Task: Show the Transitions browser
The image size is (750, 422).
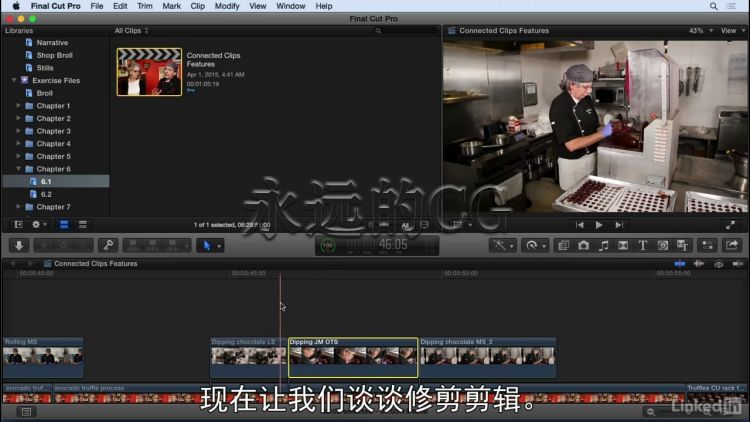Action: point(623,245)
